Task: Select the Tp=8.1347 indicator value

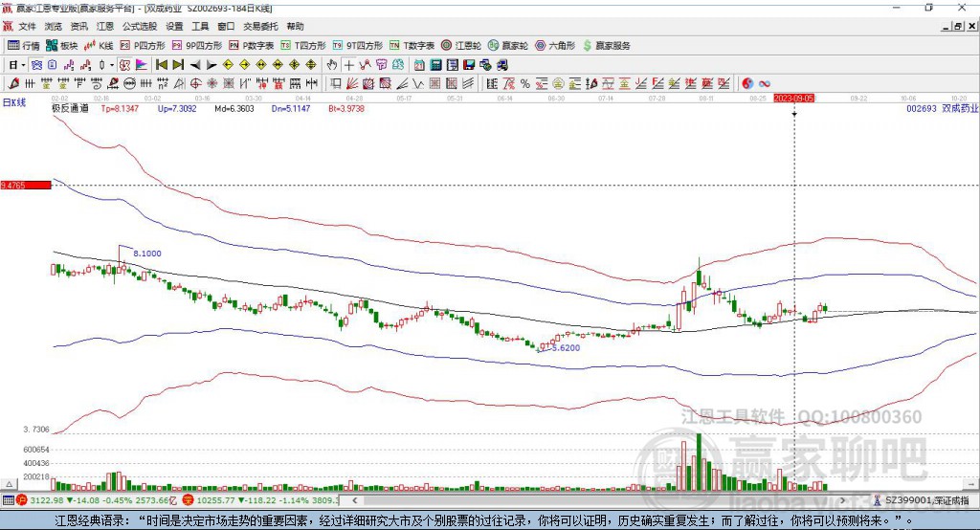Action: [x=120, y=109]
